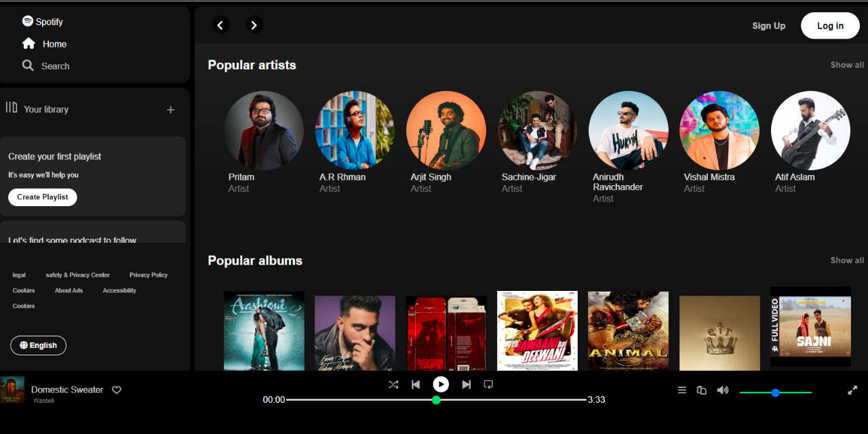Create a new playlist with the plus icon

[x=170, y=109]
